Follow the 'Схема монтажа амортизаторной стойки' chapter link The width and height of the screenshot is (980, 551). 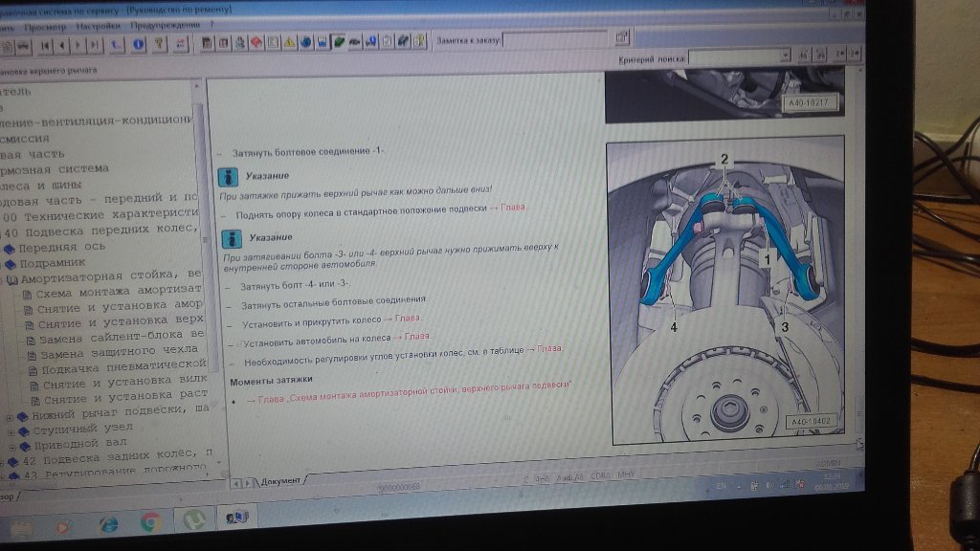pyautogui.click(x=412, y=384)
